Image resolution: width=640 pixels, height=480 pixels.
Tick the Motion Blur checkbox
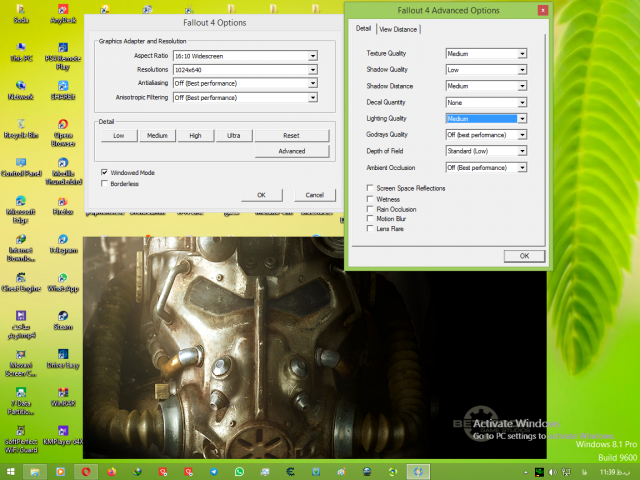370,219
